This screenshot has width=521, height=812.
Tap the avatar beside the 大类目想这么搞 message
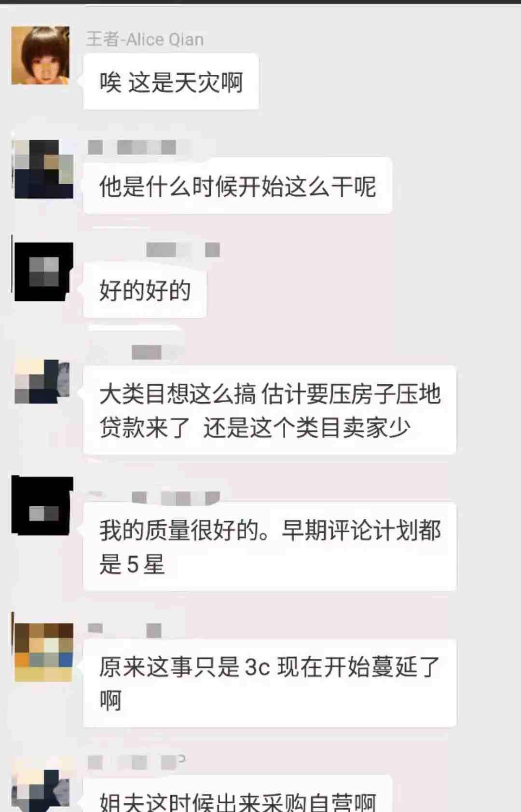[42, 381]
